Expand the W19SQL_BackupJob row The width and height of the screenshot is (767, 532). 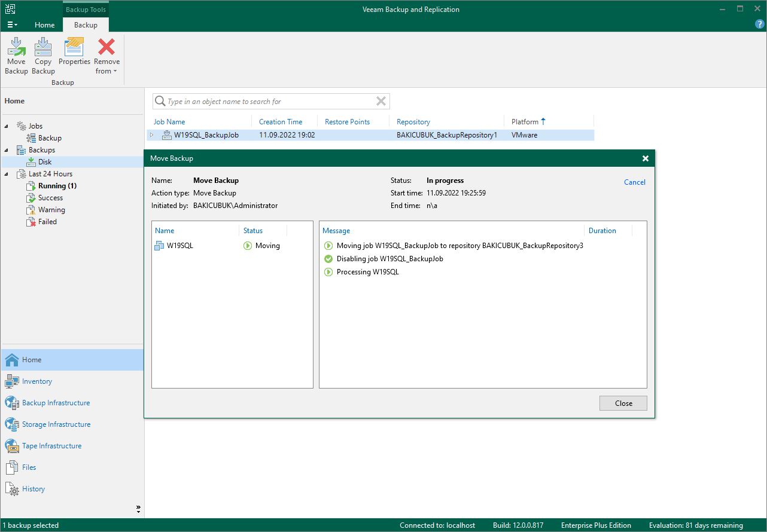click(x=151, y=135)
